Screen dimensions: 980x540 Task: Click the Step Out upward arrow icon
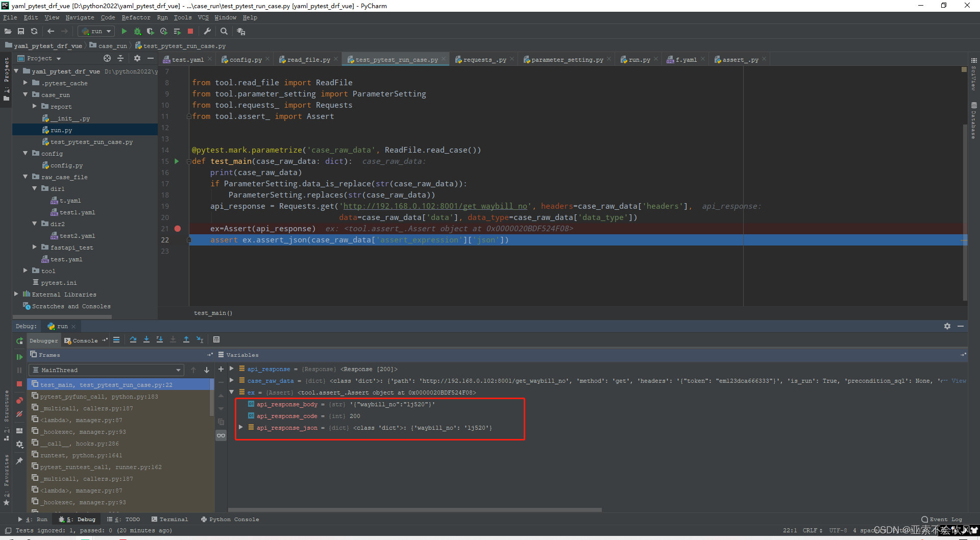pyautogui.click(x=186, y=340)
